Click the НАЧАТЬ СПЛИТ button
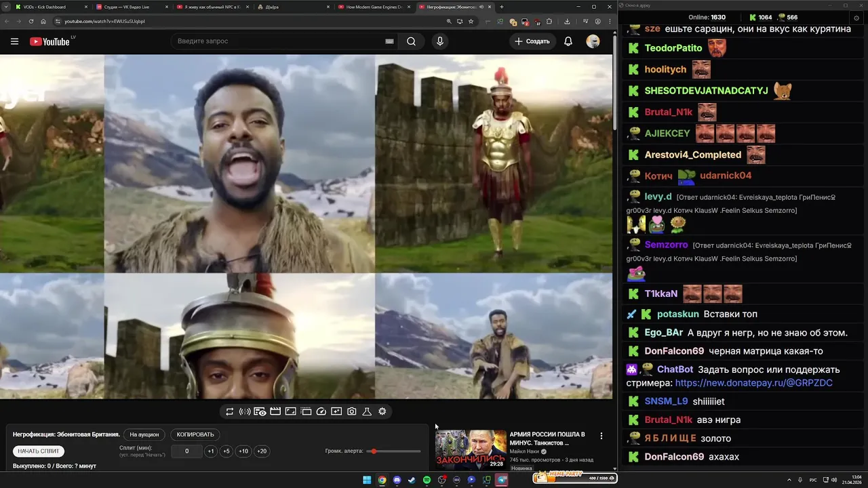The image size is (868, 488). (39, 451)
